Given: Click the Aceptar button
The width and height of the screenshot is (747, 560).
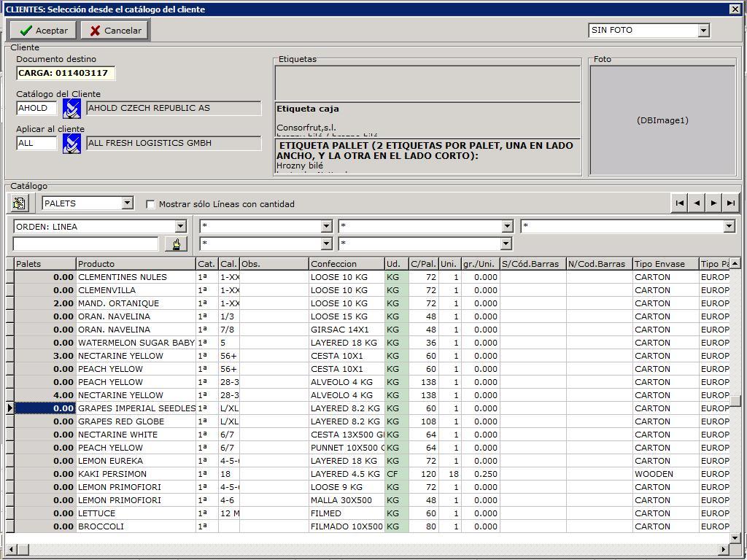Looking at the screenshot, I should (44, 31).
